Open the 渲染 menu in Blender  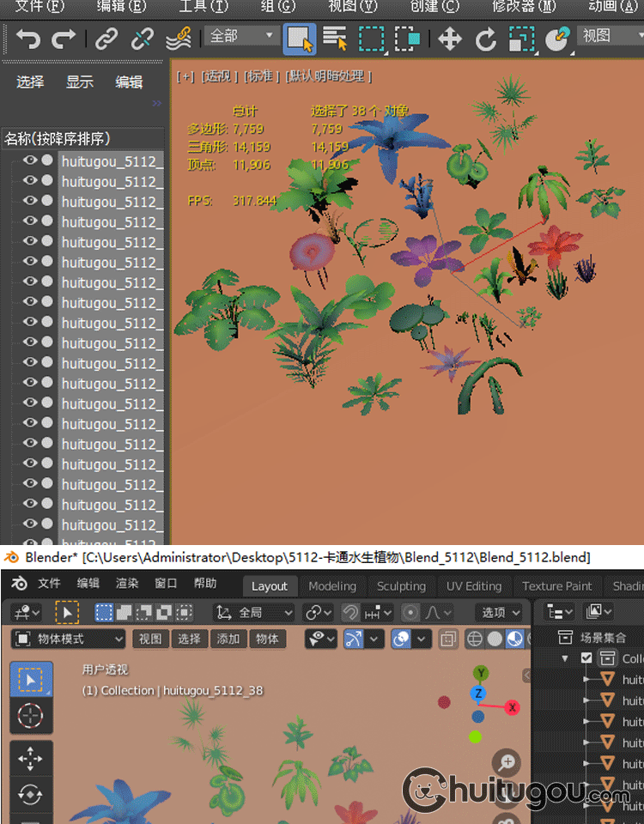(x=127, y=584)
